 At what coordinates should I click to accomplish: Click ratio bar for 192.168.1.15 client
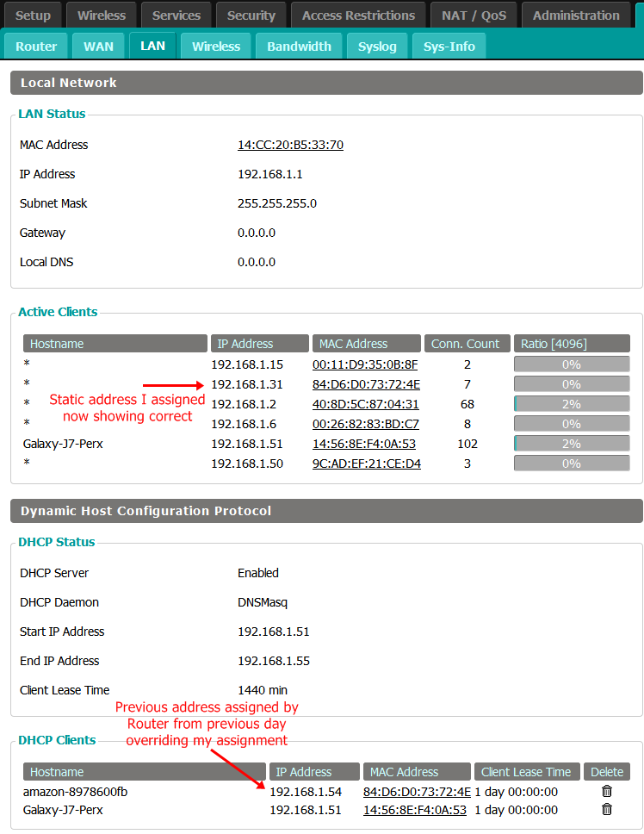[x=572, y=364]
